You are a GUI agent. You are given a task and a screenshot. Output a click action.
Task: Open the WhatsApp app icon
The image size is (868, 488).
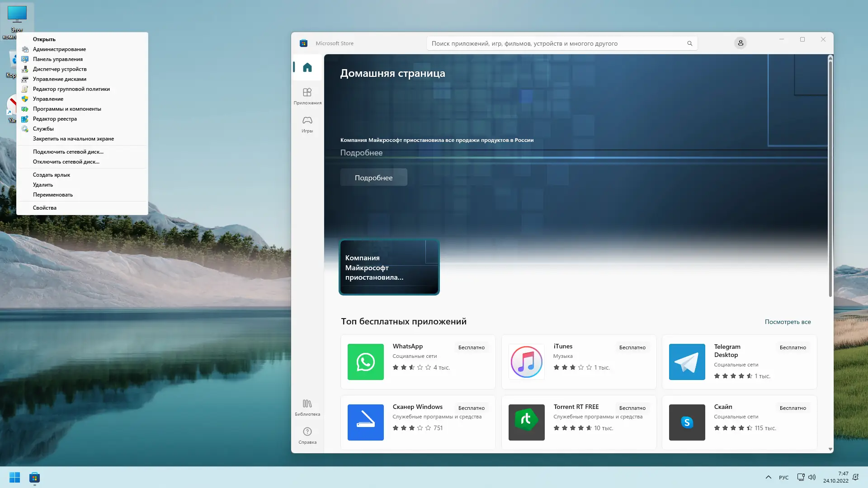(x=365, y=362)
